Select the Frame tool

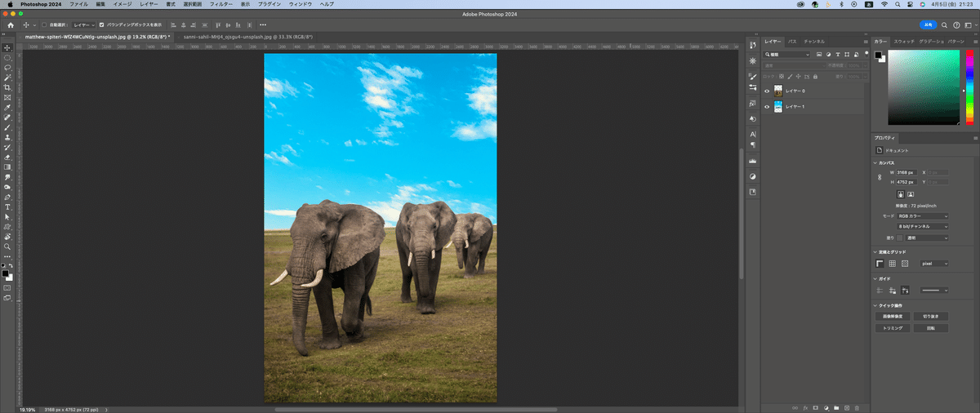(x=7, y=97)
